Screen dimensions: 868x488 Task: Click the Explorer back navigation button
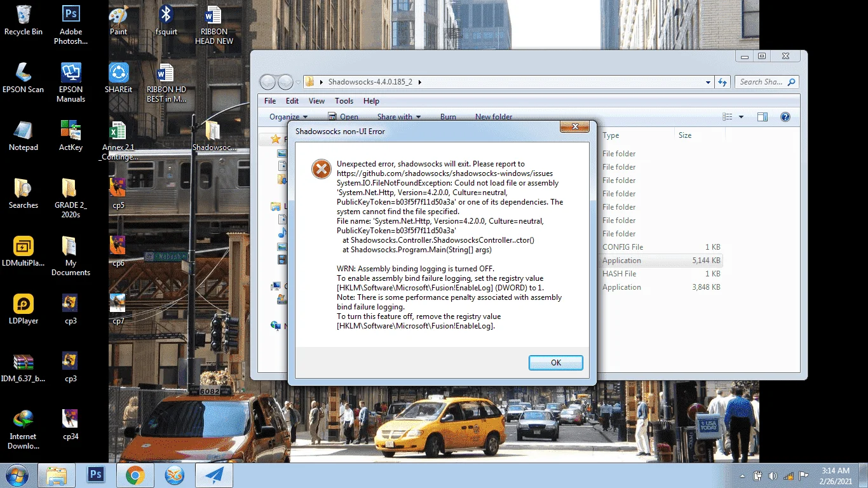(x=268, y=82)
